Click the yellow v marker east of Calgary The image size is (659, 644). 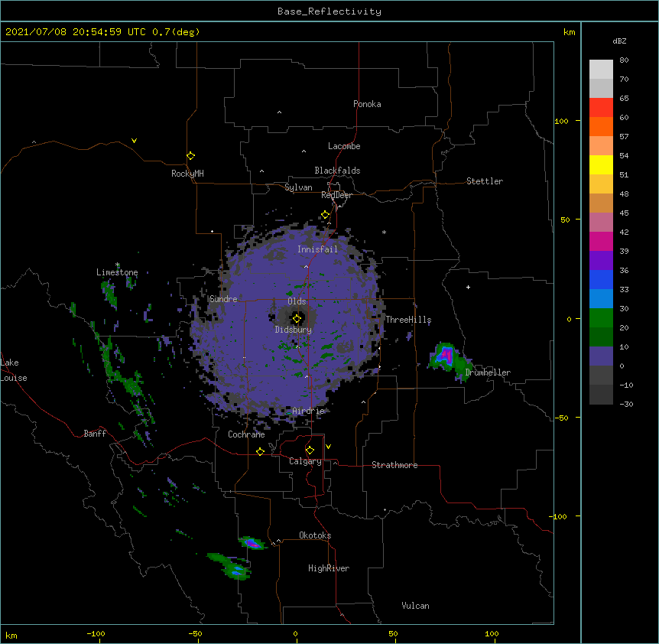click(328, 447)
